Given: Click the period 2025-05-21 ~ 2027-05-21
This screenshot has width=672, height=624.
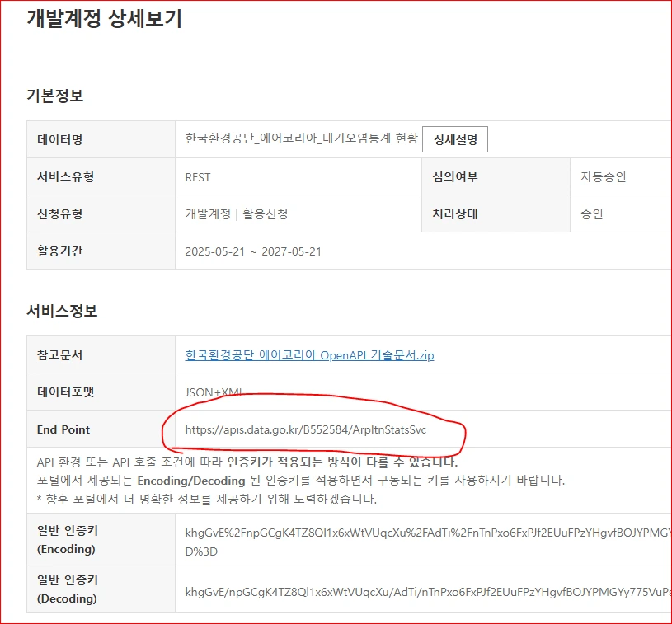Looking at the screenshot, I should coord(253,251).
